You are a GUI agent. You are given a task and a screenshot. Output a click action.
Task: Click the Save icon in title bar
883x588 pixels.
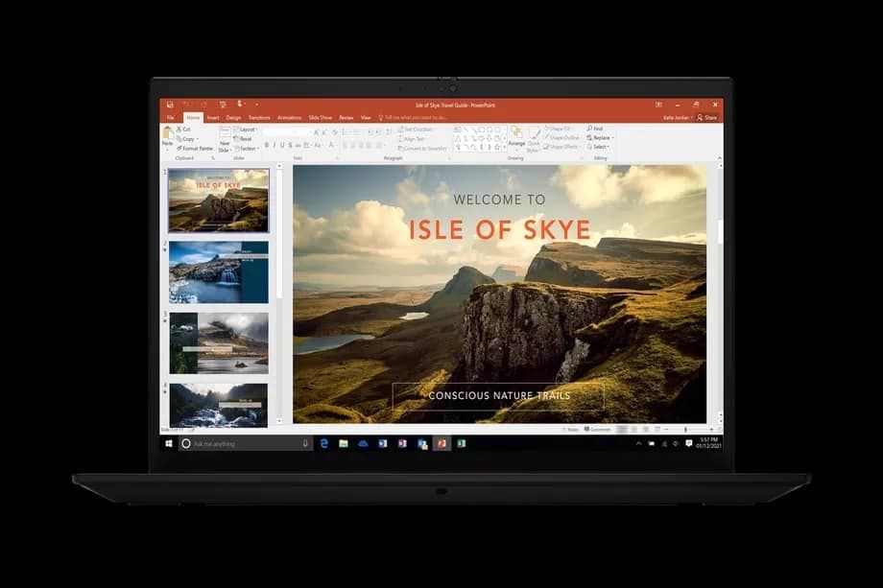point(170,105)
